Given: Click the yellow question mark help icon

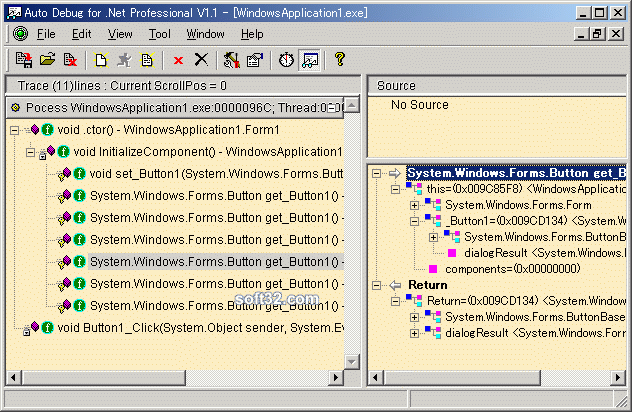Looking at the screenshot, I should pyautogui.click(x=340, y=59).
